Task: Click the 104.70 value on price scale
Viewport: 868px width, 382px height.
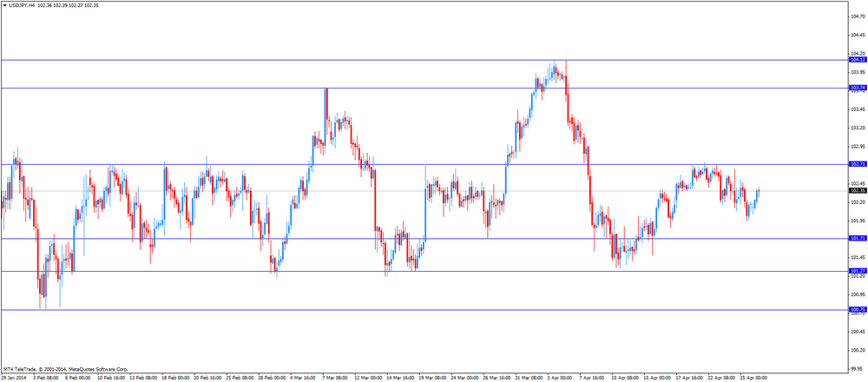Action: click(x=858, y=17)
